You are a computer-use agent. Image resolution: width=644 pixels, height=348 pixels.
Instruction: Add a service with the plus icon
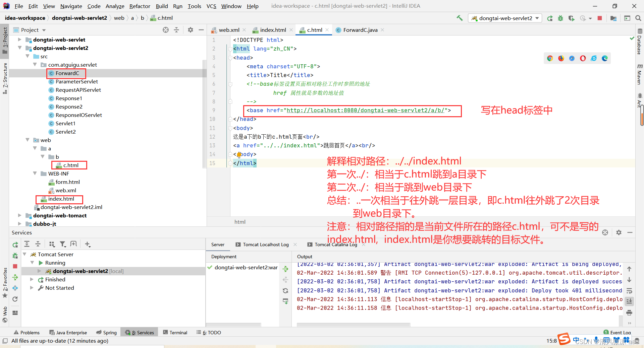click(88, 244)
